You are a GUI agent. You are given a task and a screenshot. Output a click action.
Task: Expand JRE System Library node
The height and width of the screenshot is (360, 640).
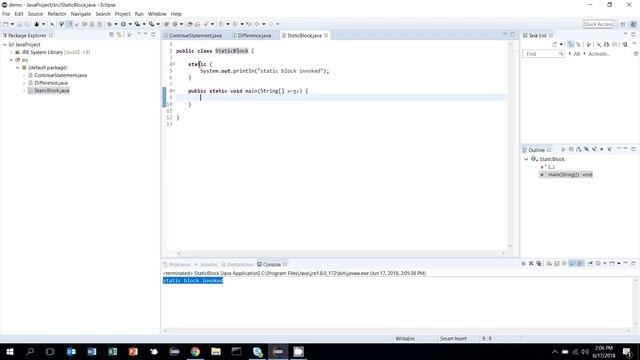pyautogui.click(x=11, y=52)
